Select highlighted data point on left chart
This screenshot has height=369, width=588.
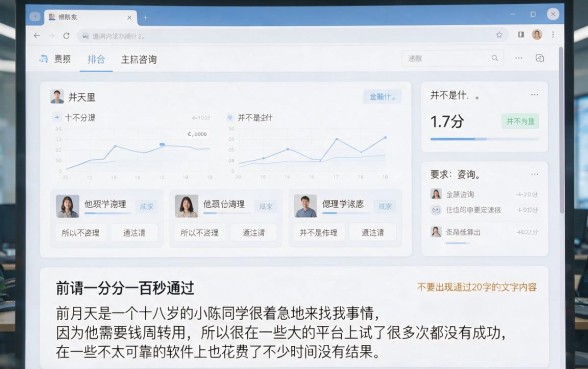click(162, 144)
